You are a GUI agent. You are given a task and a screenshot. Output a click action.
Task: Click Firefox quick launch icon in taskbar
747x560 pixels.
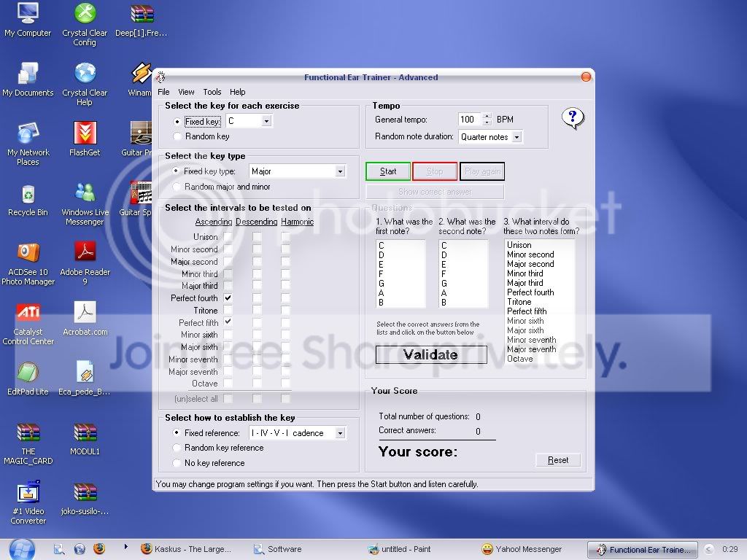click(x=99, y=549)
